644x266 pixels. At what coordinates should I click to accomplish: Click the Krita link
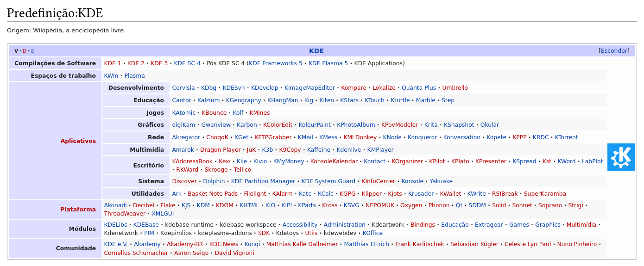(x=431, y=125)
